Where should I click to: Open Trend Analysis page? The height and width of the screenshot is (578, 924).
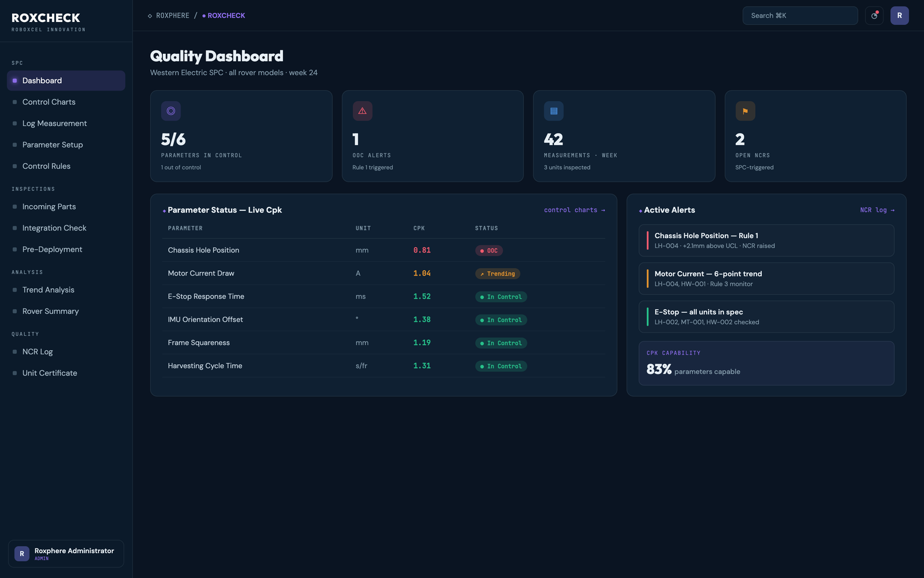(66, 290)
